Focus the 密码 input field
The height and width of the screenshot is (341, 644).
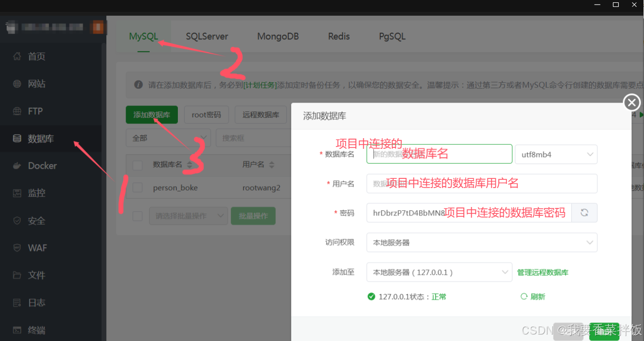(469, 213)
